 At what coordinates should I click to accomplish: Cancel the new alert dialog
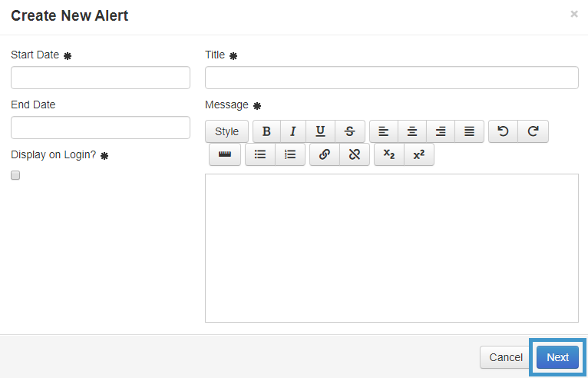point(506,357)
